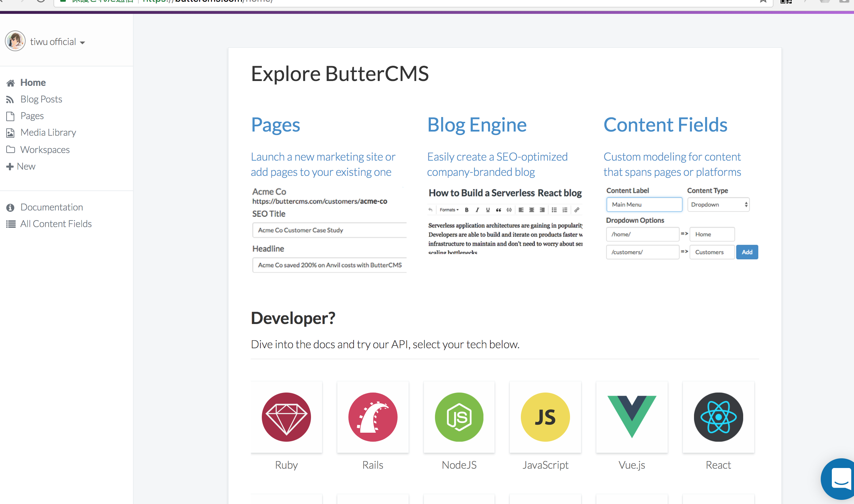Open All Content Fields
The image size is (854, 504).
[x=56, y=224]
